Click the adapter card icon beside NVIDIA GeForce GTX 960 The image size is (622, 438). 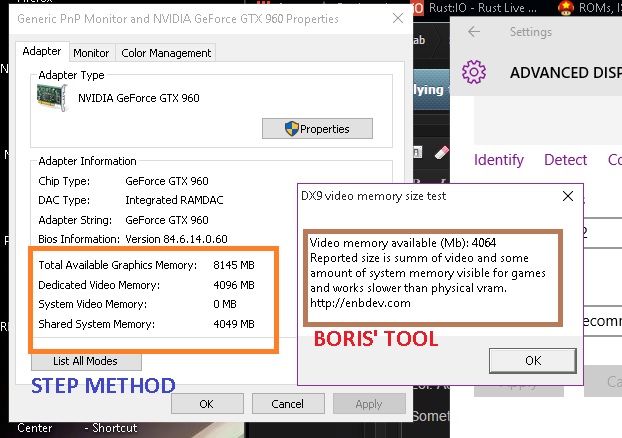click(x=51, y=98)
